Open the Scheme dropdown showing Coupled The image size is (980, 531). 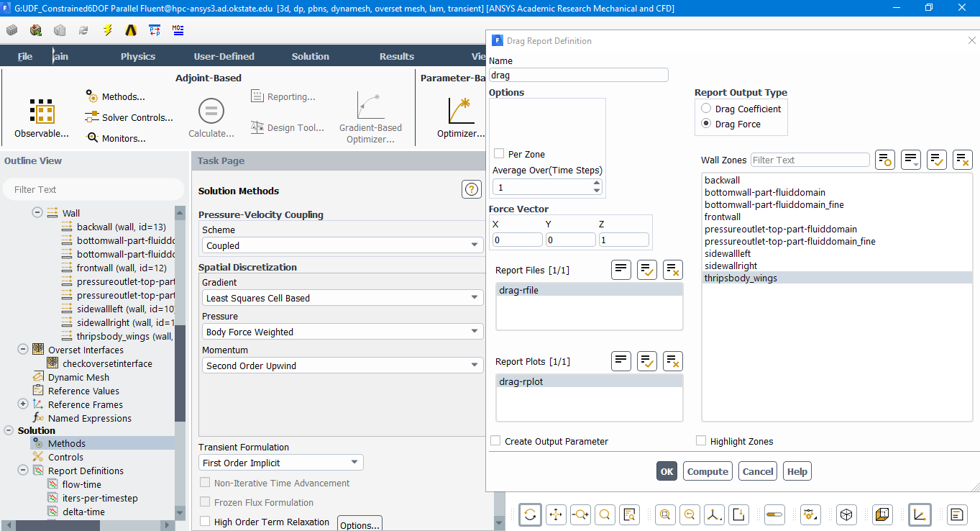point(342,245)
